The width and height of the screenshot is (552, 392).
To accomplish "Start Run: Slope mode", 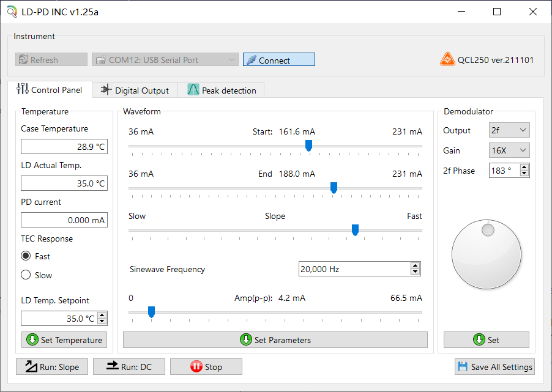I will 52,367.
